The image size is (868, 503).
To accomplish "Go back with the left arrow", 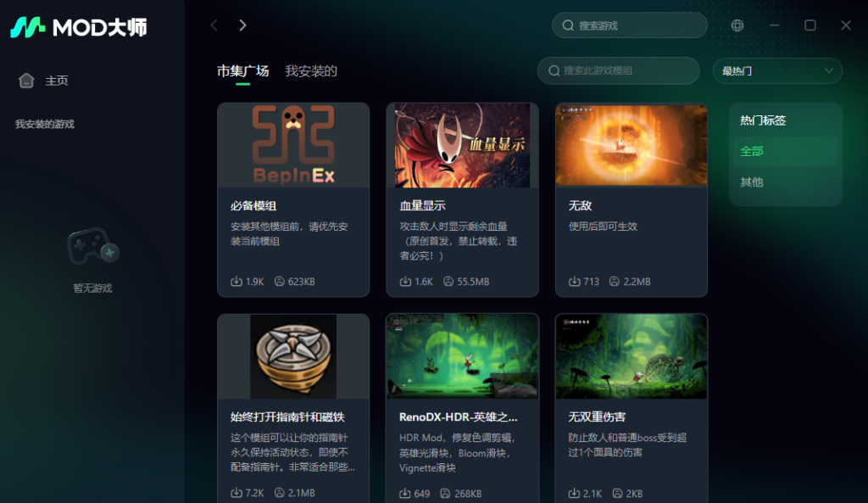I will coord(214,25).
